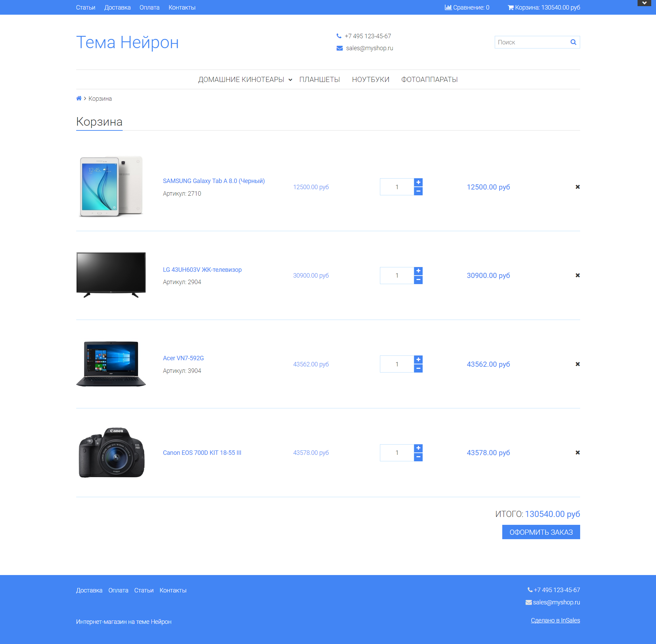Go to Контакты in the top bar

point(182,8)
